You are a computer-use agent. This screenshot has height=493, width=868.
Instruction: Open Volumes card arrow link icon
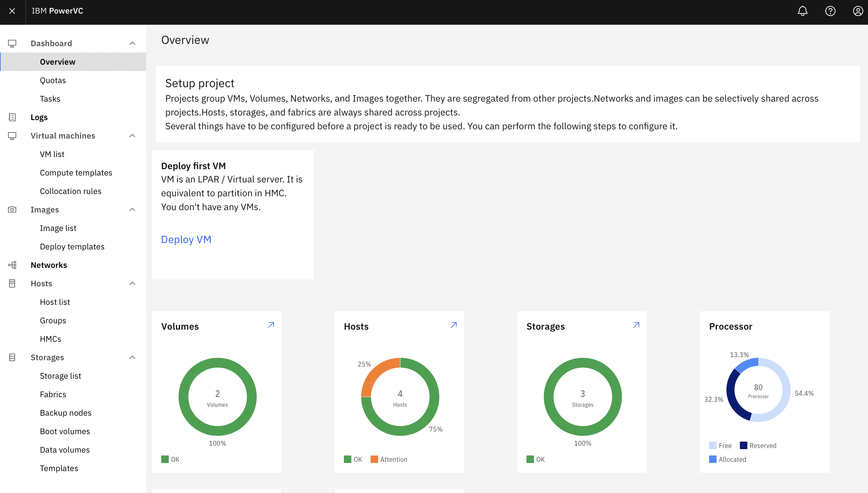(x=271, y=325)
